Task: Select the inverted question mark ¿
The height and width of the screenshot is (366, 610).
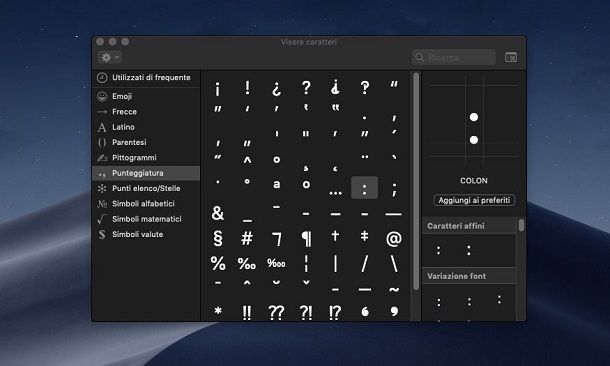Action: point(277,89)
